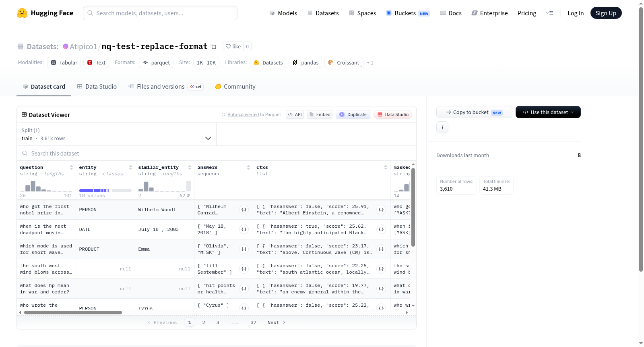The height and width of the screenshot is (347, 644).
Task: Click the table vertical scrollbar thumb
Action: pyautogui.click(x=413, y=207)
